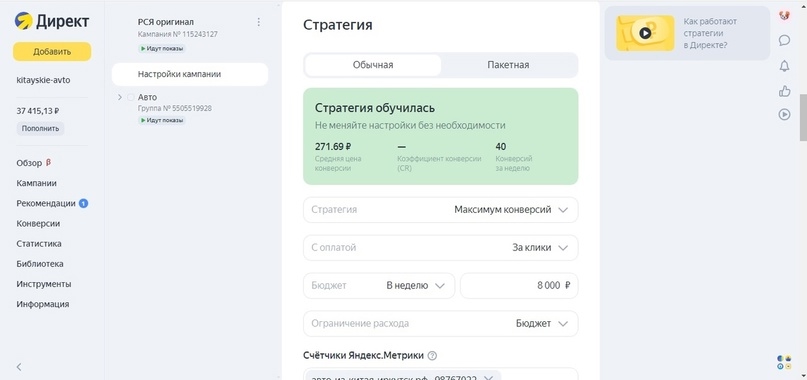This screenshot has height=380, width=807.
Task: Click the kitayskie-avto account name
Action: coord(43,80)
